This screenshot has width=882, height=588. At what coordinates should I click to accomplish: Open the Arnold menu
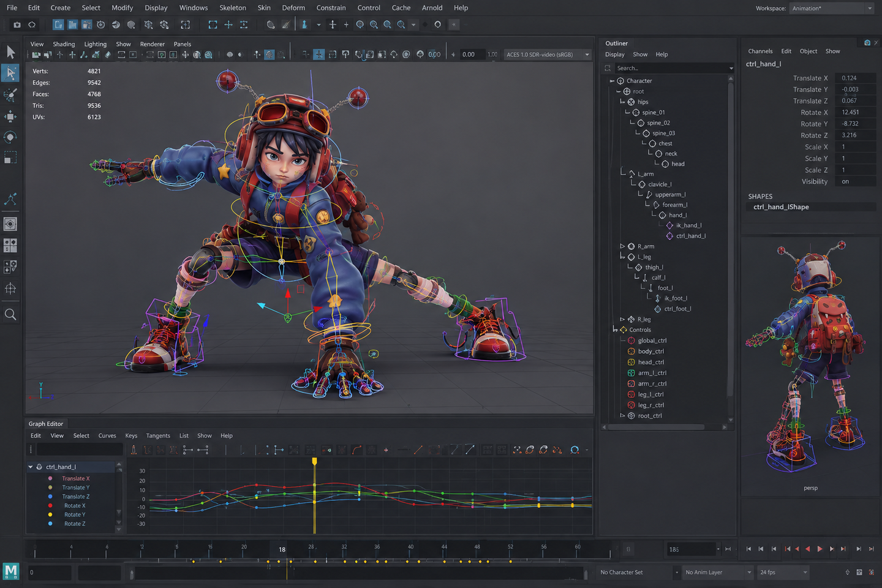(432, 8)
